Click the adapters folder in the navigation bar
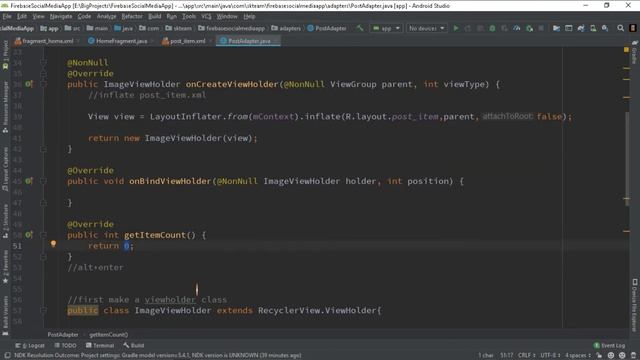This screenshot has height=360, width=640. tap(286, 28)
